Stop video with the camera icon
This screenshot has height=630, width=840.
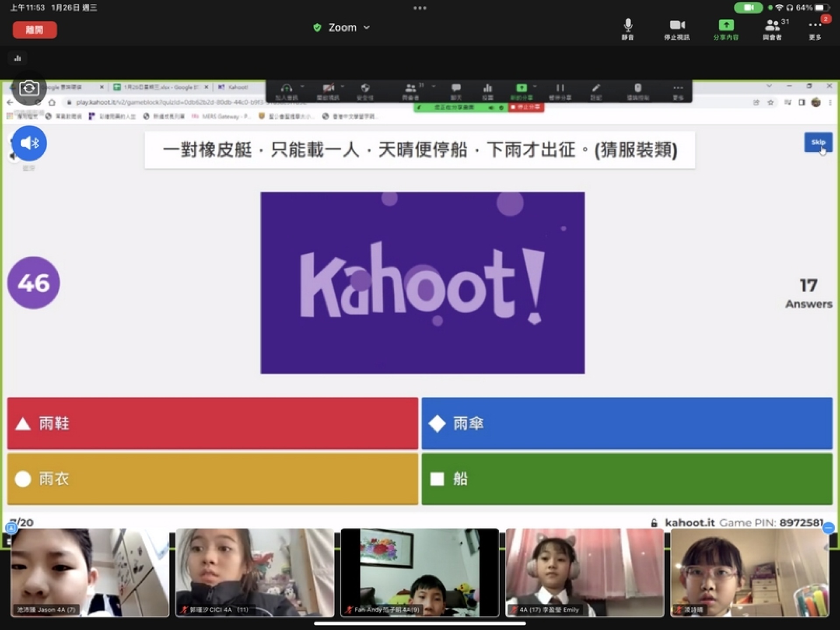tap(677, 29)
